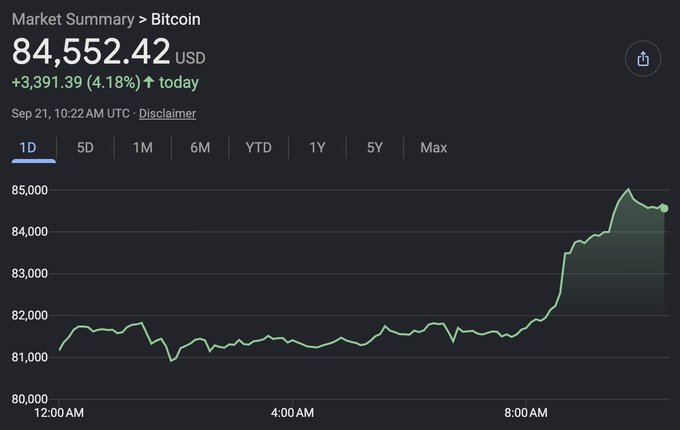Click the green up arrow beside today
This screenshot has width=680, height=430.
point(149,81)
